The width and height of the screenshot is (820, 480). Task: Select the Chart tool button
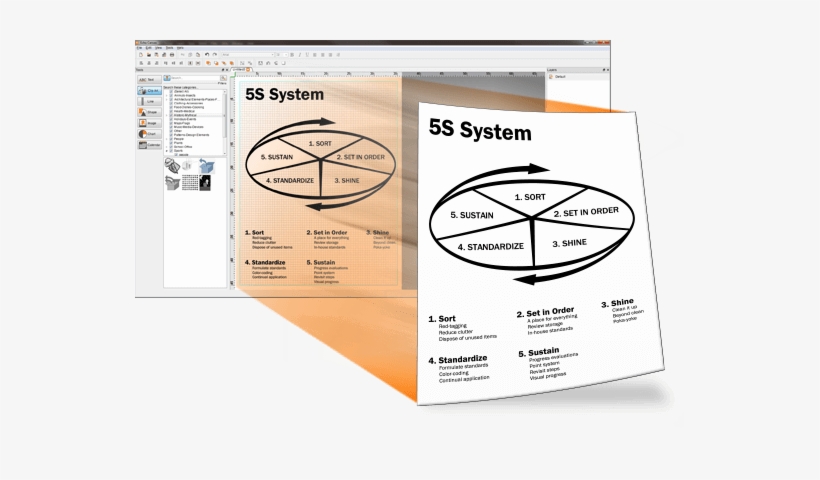pos(150,134)
